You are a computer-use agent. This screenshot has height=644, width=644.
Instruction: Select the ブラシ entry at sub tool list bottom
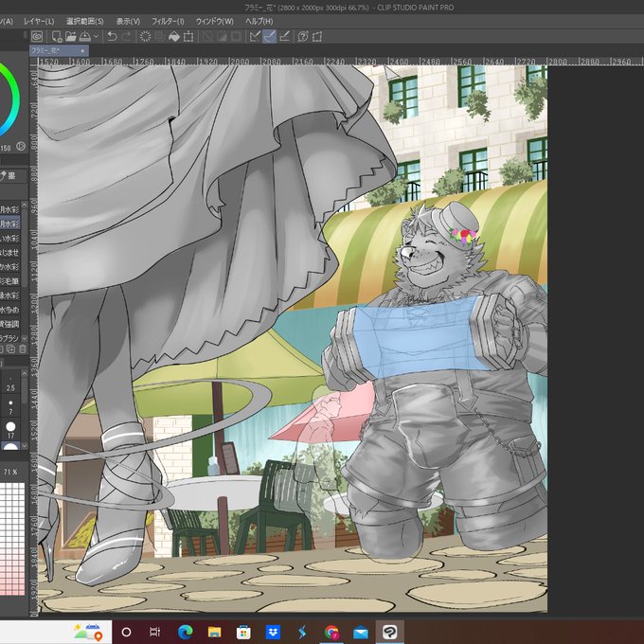[x=9, y=338]
